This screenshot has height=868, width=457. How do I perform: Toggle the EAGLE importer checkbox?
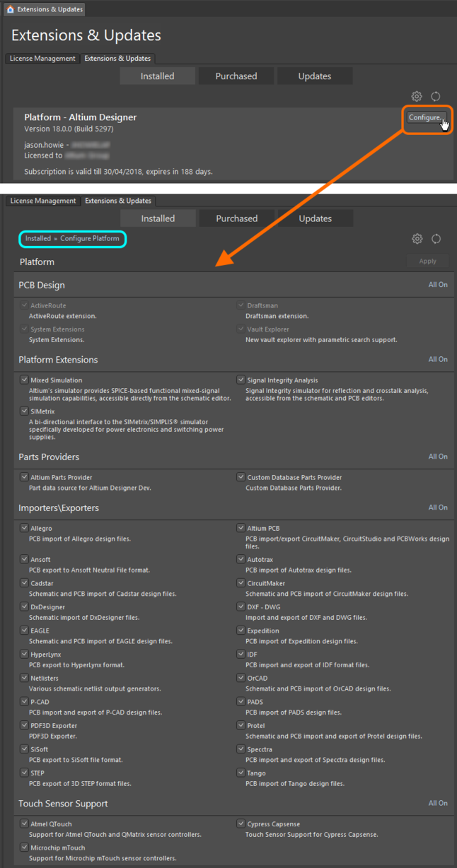(24, 630)
